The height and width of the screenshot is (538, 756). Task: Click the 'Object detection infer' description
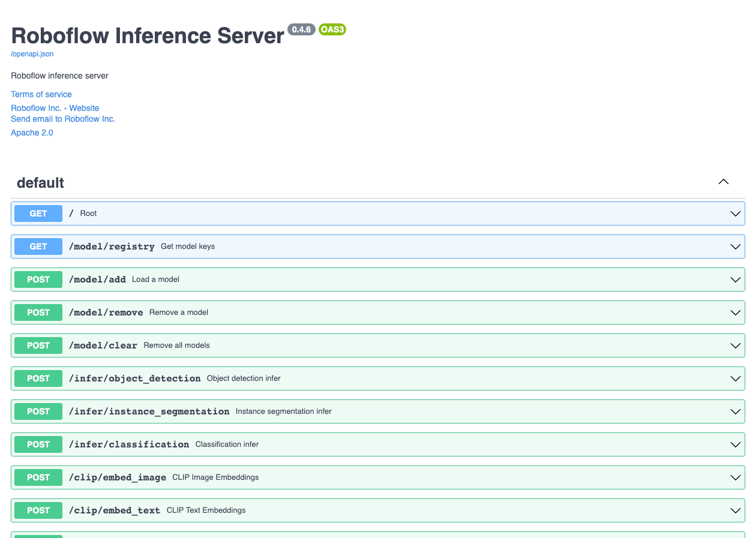point(244,378)
